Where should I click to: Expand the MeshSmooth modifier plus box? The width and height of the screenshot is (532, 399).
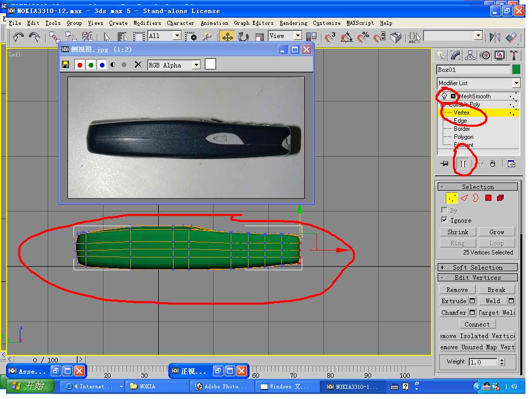pos(453,96)
